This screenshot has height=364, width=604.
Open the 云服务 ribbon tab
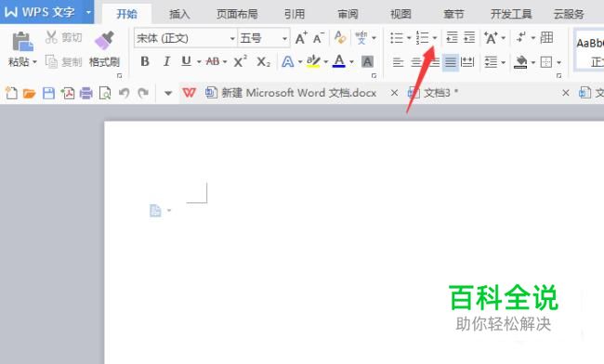[x=569, y=14]
